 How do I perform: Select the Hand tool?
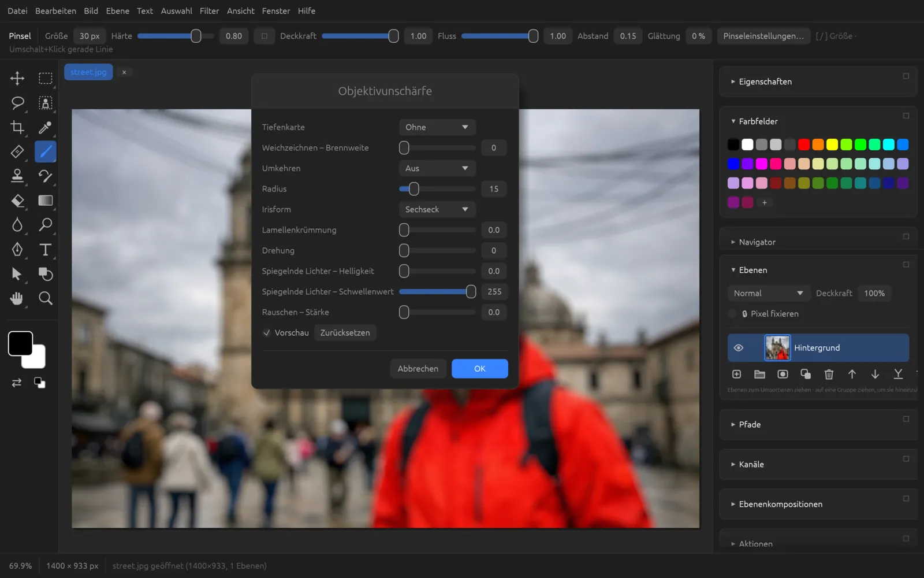(x=17, y=298)
